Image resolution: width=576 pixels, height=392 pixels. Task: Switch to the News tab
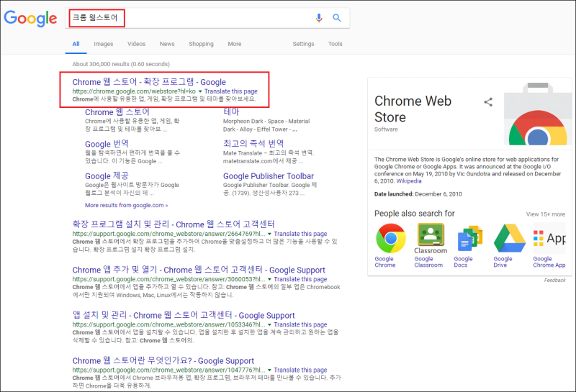tap(167, 44)
